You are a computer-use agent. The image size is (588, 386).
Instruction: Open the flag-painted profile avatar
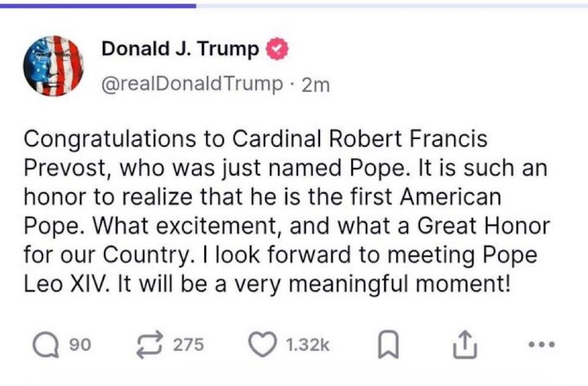pyautogui.click(x=54, y=66)
